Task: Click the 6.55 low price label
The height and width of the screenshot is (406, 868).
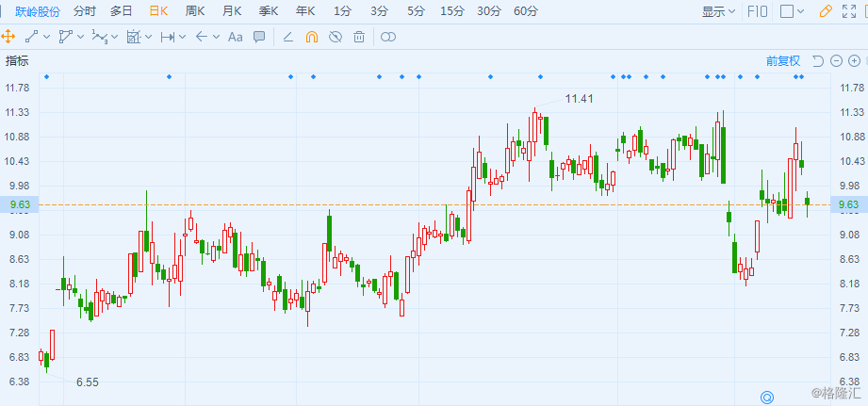Action: (x=88, y=382)
